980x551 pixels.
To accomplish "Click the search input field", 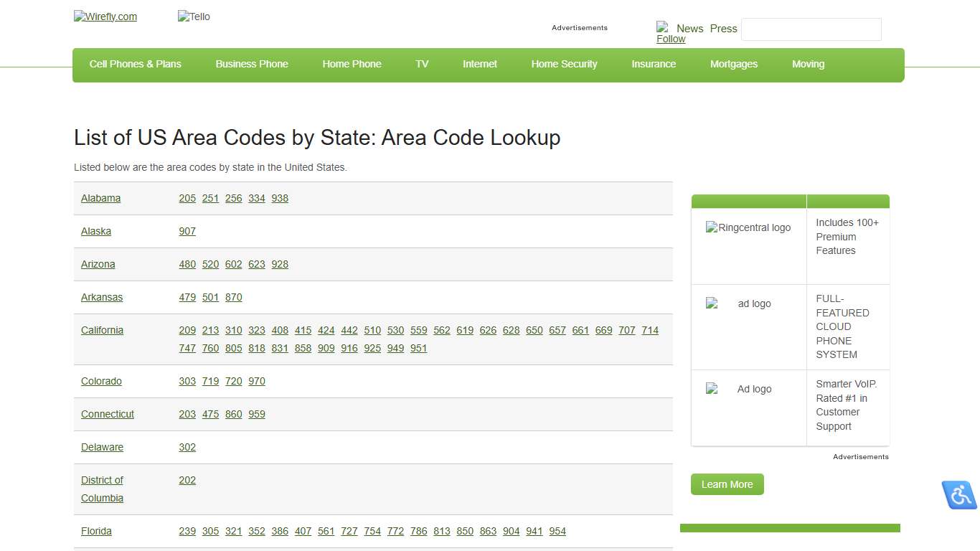I will tap(811, 29).
